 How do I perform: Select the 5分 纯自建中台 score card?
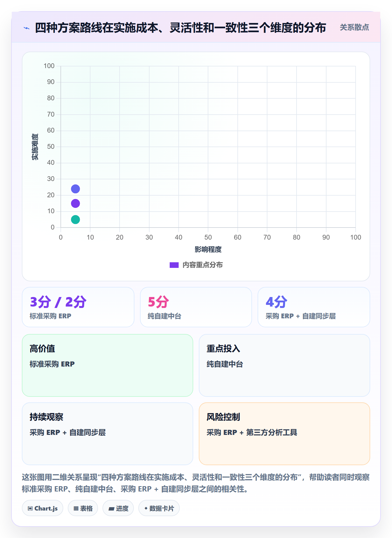click(196, 307)
